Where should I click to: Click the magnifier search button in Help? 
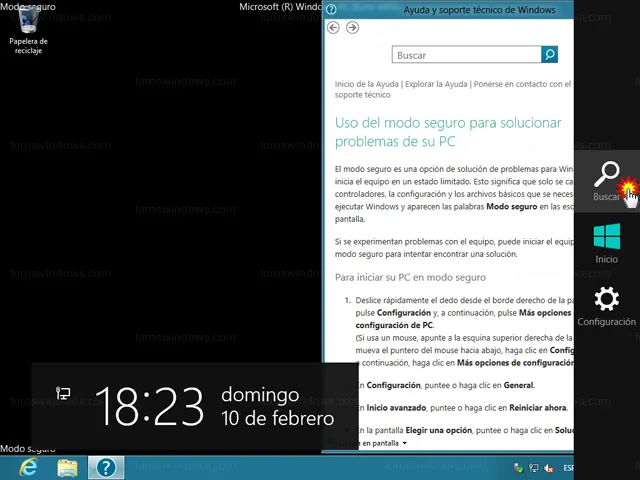(549, 54)
